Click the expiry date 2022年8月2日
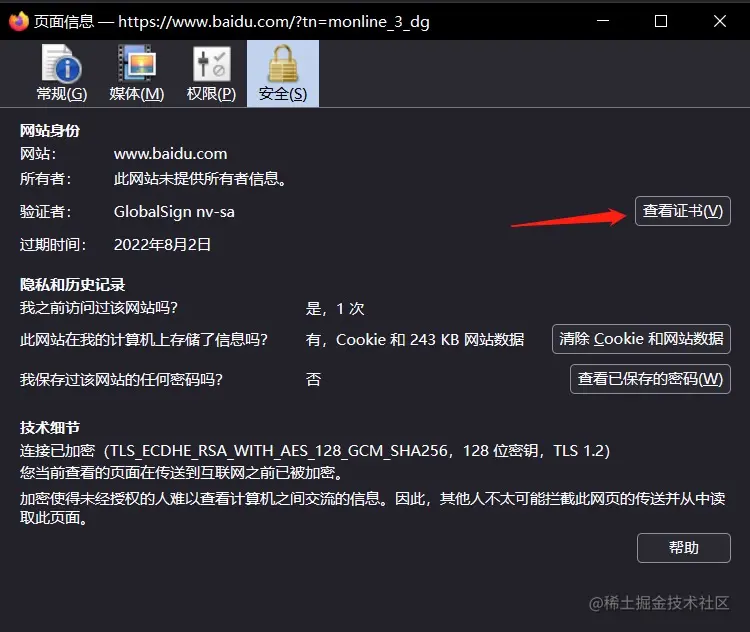 [162, 244]
